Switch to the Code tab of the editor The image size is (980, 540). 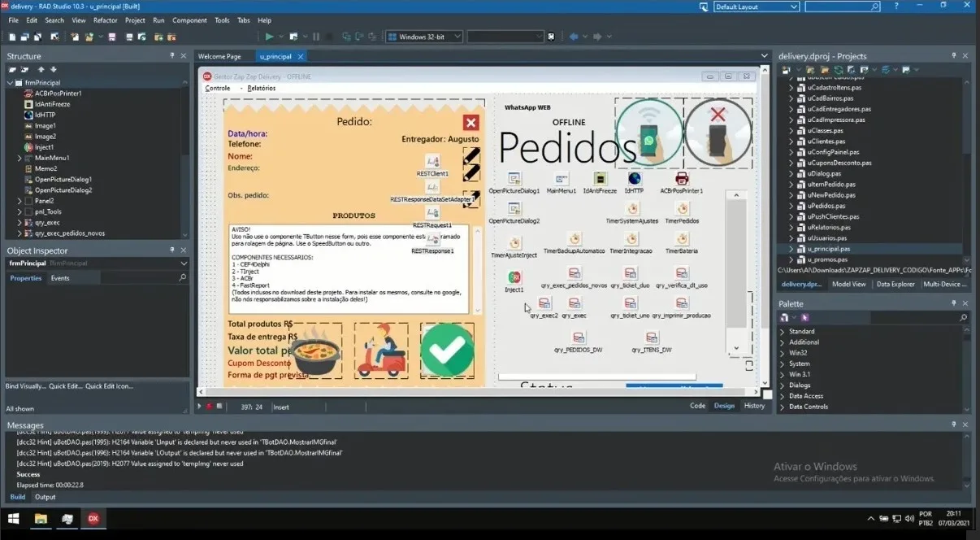pyautogui.click(x=697, y=406)
